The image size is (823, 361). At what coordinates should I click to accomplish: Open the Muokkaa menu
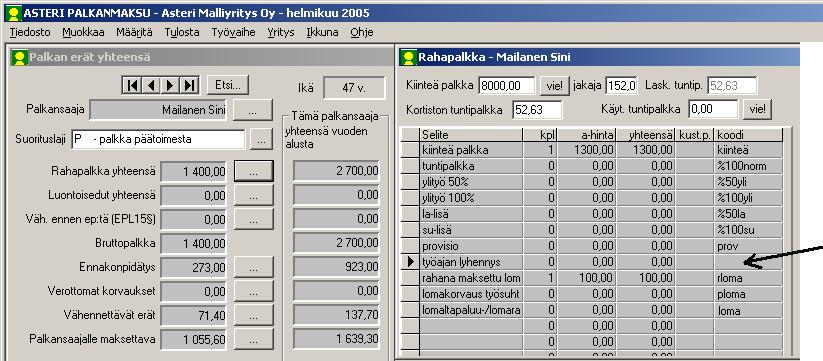(83, 33)
